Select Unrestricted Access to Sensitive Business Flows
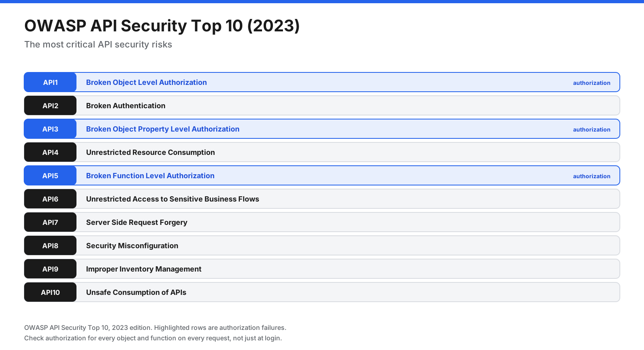This screenshot has width=644, height=350. [x=173, y=199]
